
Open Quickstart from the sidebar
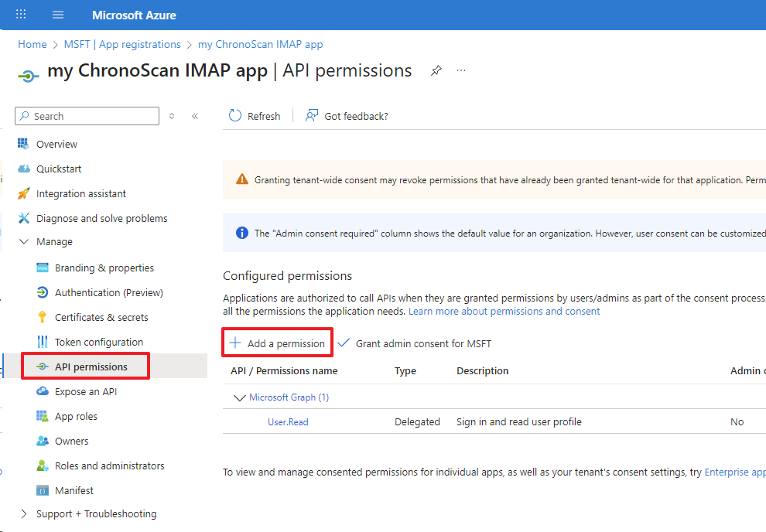(x=59, y=169)
